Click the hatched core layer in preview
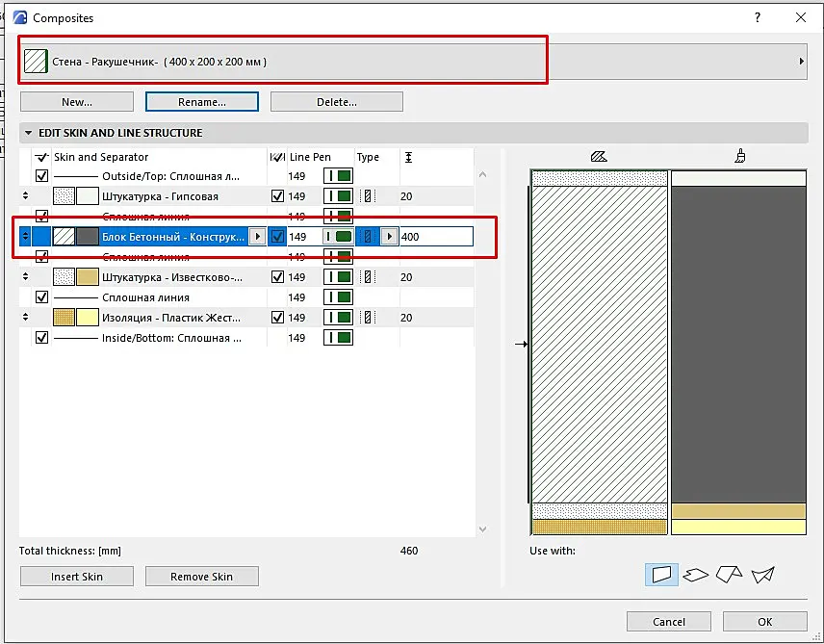The image size is (824, 644). pos(599,345)
